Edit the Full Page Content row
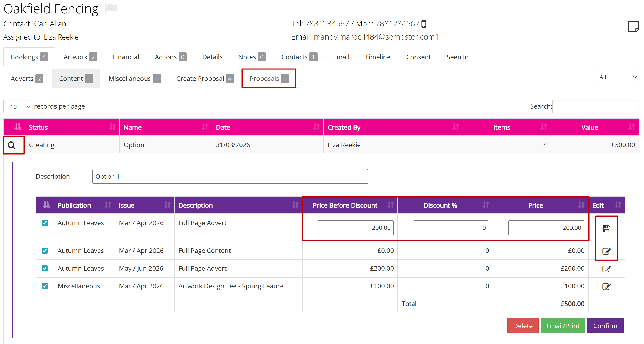644x344 pixels. point(607,251)
